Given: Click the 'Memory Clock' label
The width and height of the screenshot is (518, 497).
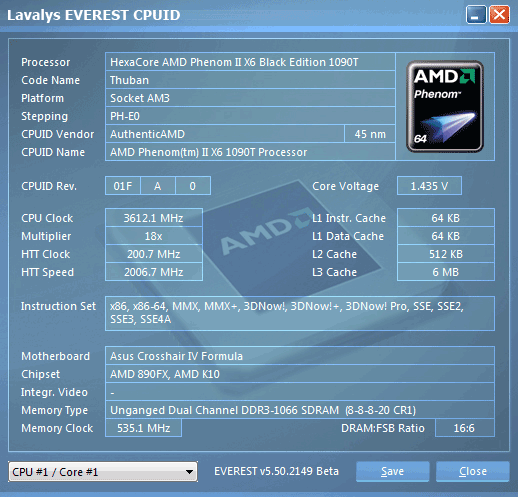Looking at the screenshot, I should click(x=57, y=428).
